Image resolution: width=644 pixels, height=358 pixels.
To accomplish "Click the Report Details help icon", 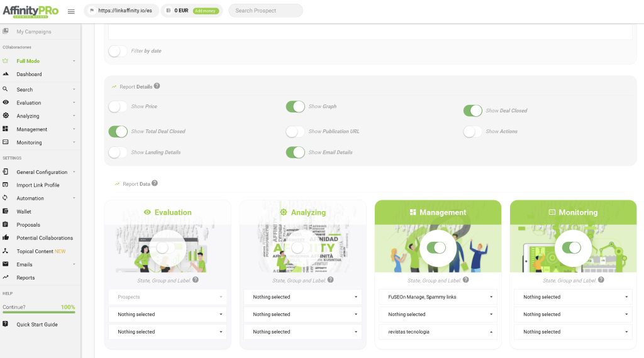I will tap(157, 86).
